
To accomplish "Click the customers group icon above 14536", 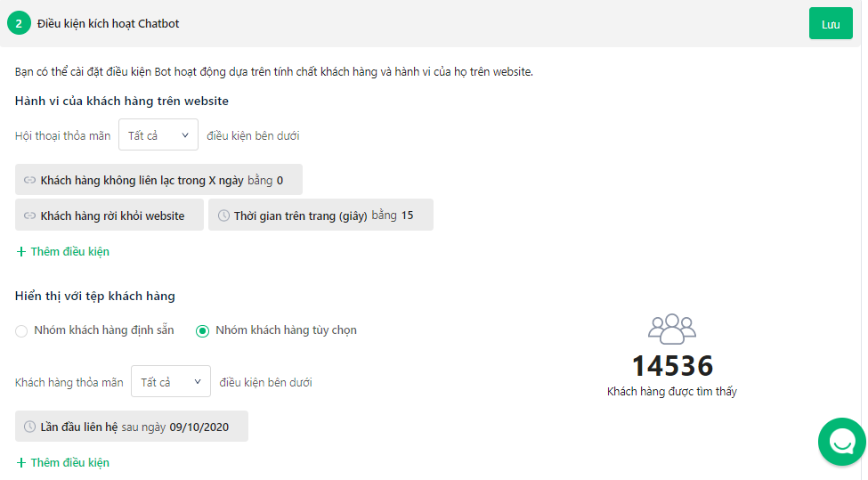I will [671, 329].
